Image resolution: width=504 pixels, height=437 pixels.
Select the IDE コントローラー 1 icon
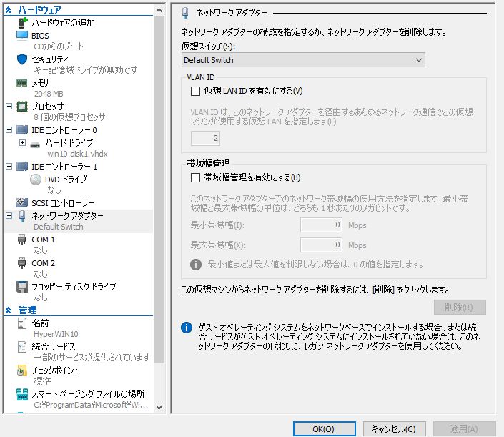coord(22,166)
